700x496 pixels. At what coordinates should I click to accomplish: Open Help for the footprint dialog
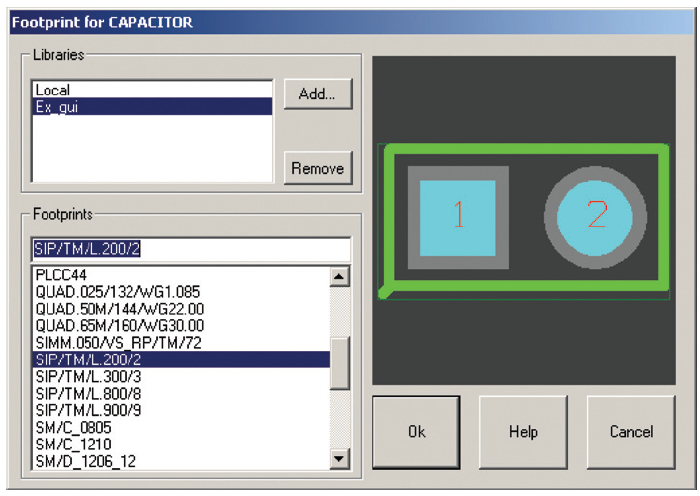523,432
